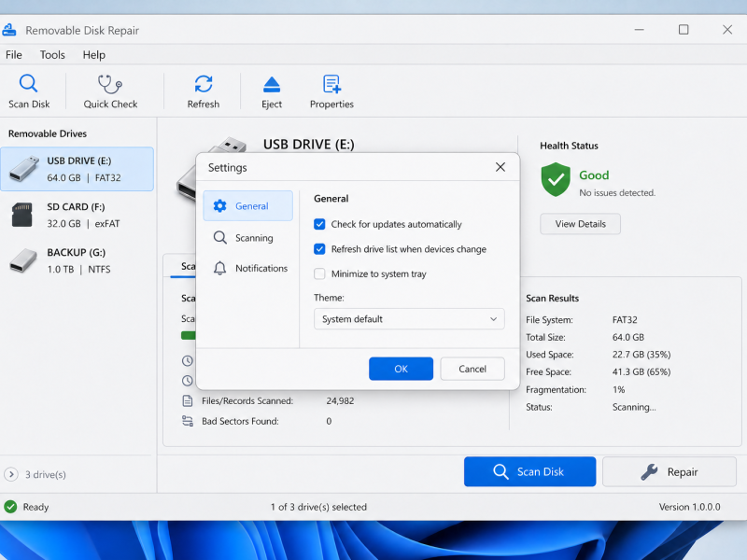This screenshot has height=560, width=747.
Task: Open the Help menu
Action: pyautogui.click(x=94, y=55)
